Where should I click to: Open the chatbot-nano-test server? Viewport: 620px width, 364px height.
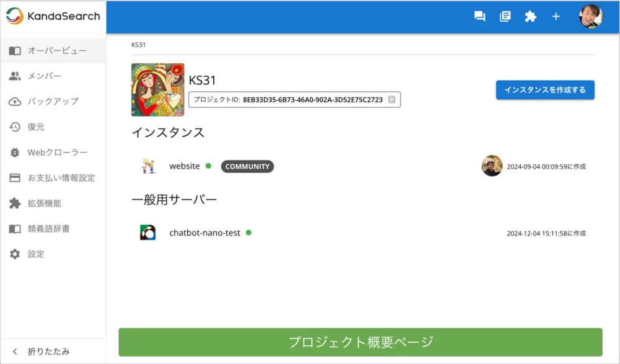(x=205, y=233)
